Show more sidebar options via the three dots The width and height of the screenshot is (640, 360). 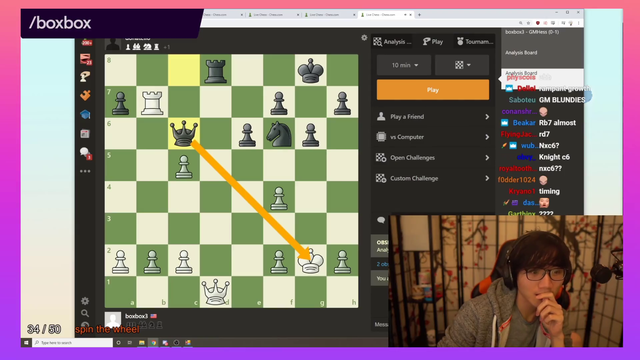click(x=85, y=171)
